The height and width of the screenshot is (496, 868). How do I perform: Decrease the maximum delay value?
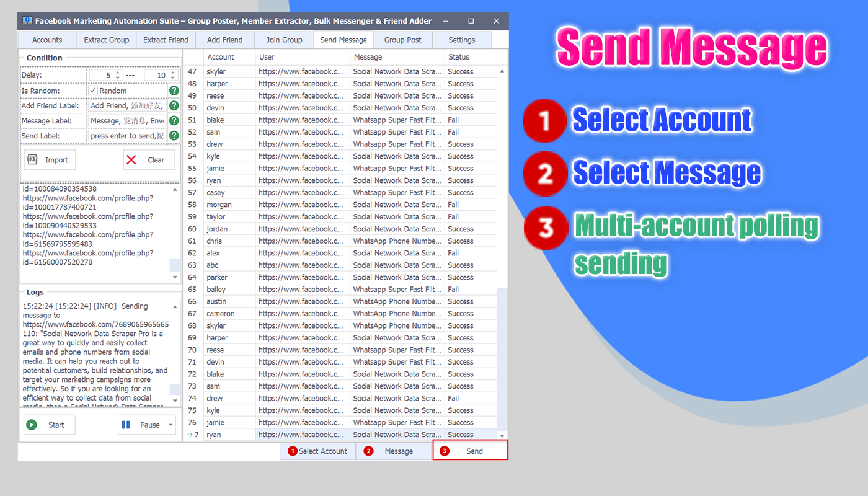pos(172,77)
